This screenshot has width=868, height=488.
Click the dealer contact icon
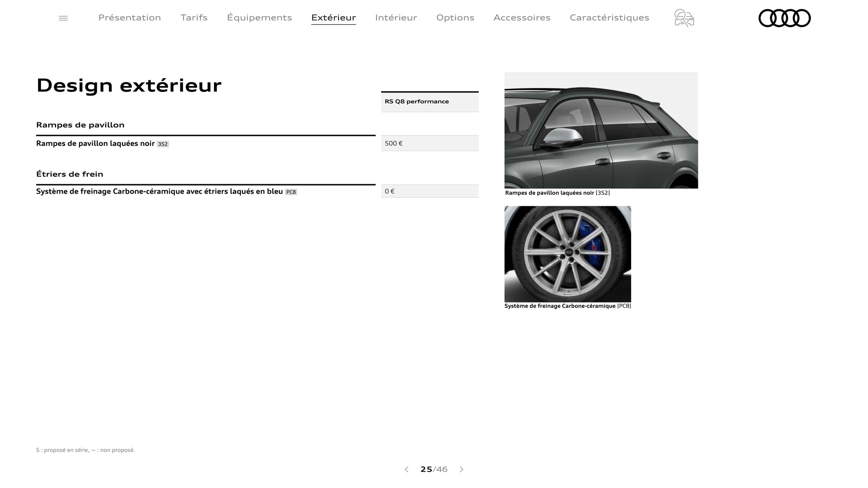point(684,18)
